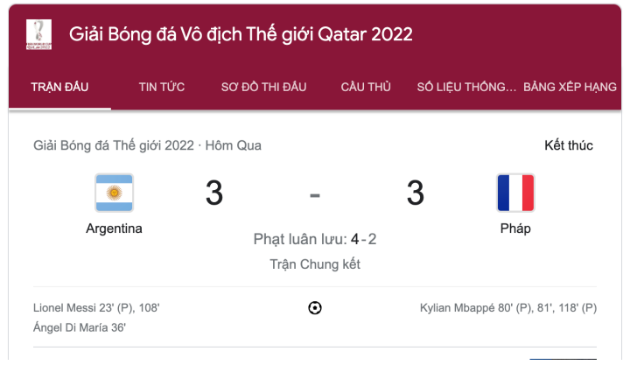Click the France flag icon
The image size is (638, 376).
pyautogui.click(x=516, y=192)
